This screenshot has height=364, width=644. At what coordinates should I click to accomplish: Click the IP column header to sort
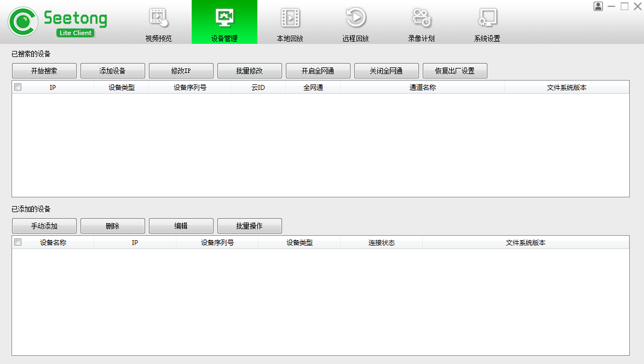(x=53, y=87)
